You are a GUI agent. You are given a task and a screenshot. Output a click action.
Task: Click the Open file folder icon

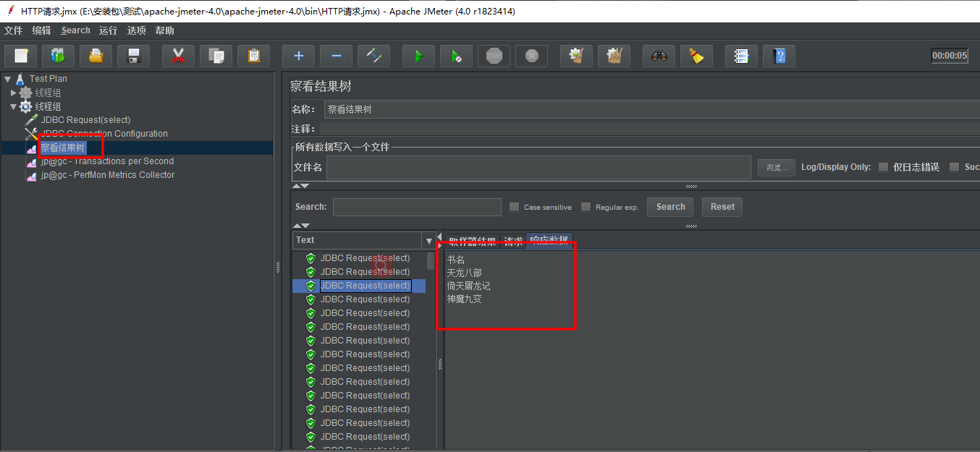(x=96, y=56)
